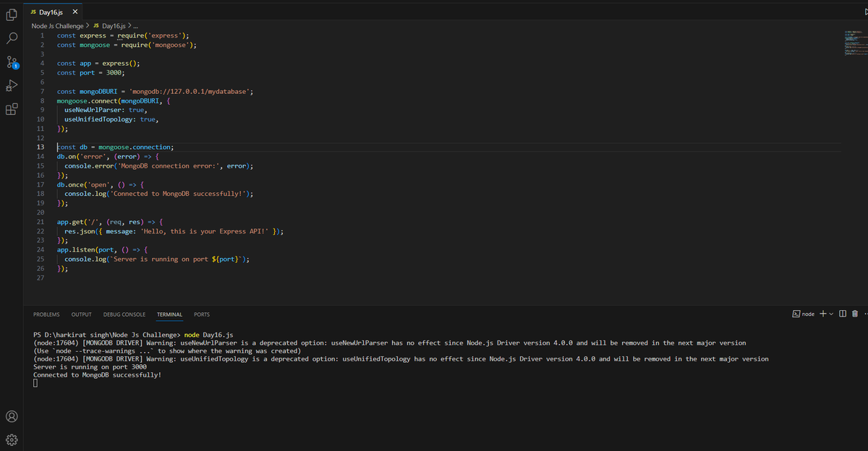Viewport: 868px width, 451px height.
Task: Close the Day16.js editor tab
Action: pyautogui.click(x=75, y=12)
